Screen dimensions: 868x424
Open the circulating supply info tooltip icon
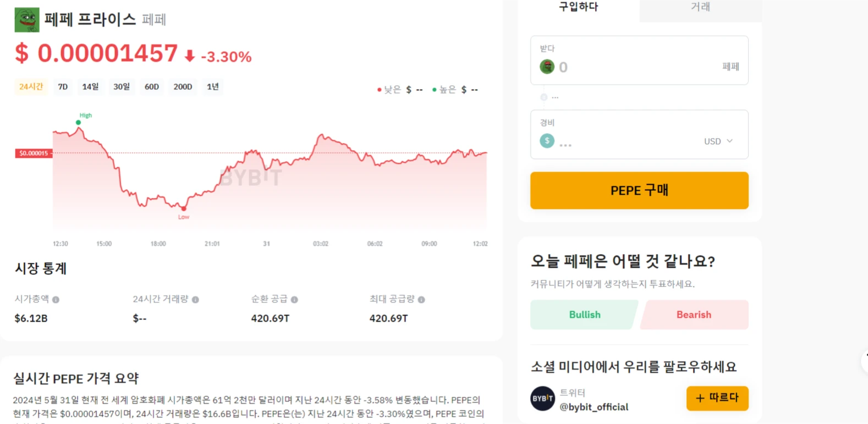[x=295, y=299]
